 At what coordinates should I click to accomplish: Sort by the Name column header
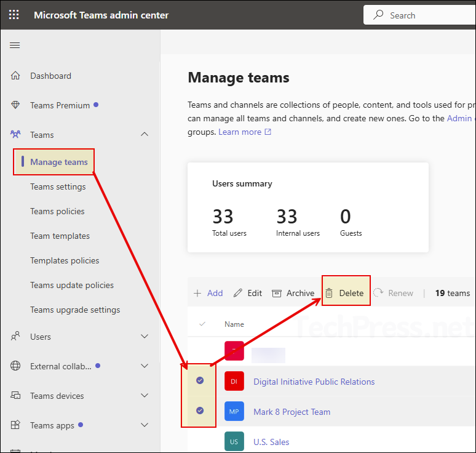(234, 324)
